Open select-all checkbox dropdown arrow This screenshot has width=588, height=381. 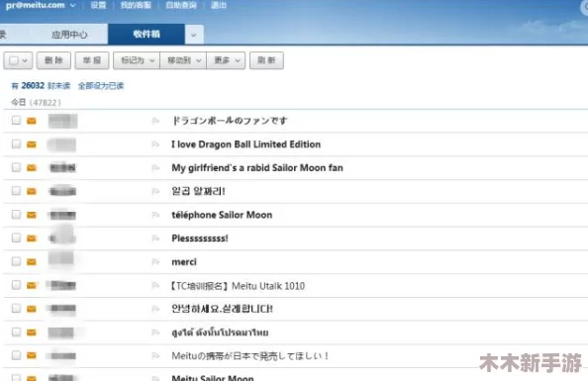pos(25,60)
